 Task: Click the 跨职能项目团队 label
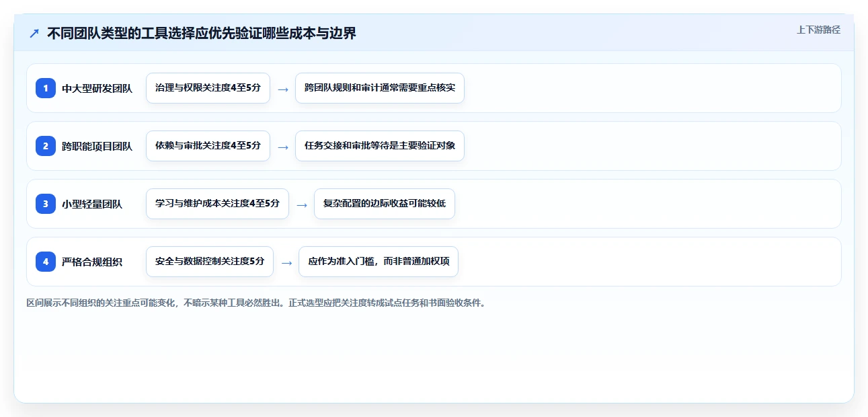[x=97, y=146]
